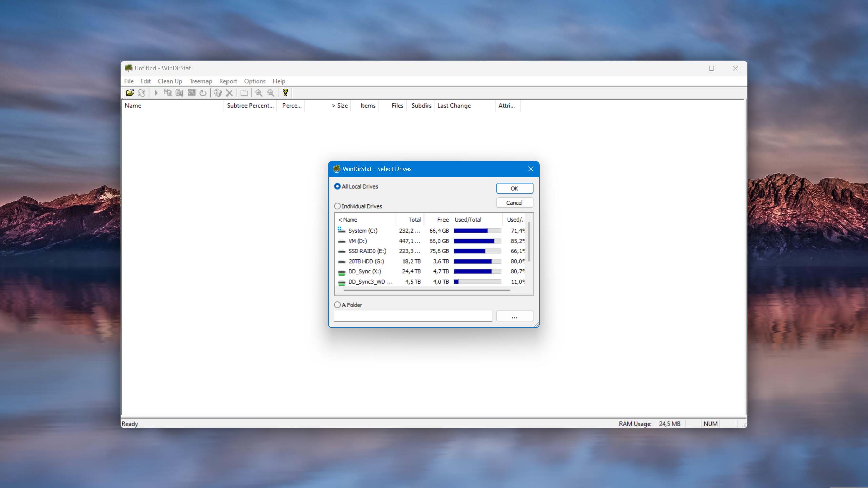Select the Individual Drives radio button

click(x=337, y=206)
